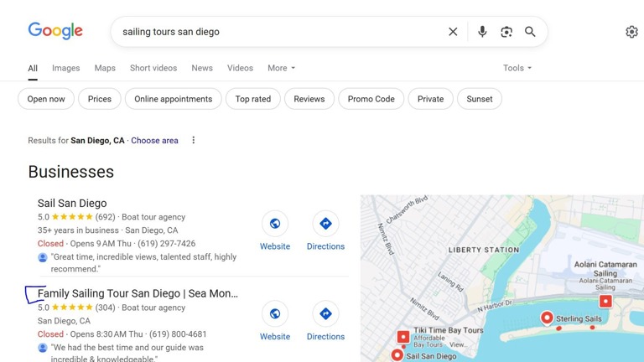Toggle the Online appointments filter chip
The width and height of the screenshot is (644, 362).
pos(174,99)
